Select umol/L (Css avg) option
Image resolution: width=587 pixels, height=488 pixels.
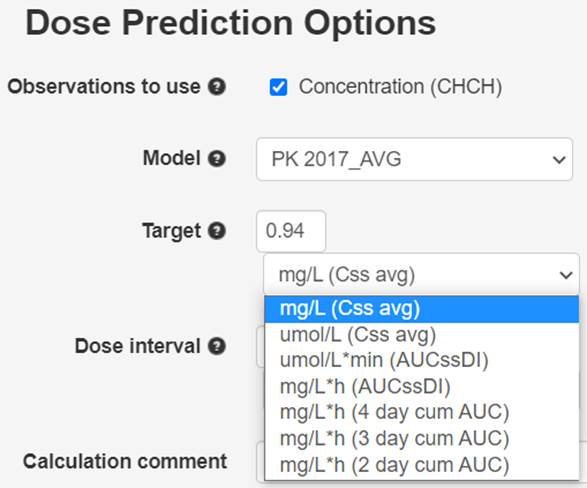(422, 335)
